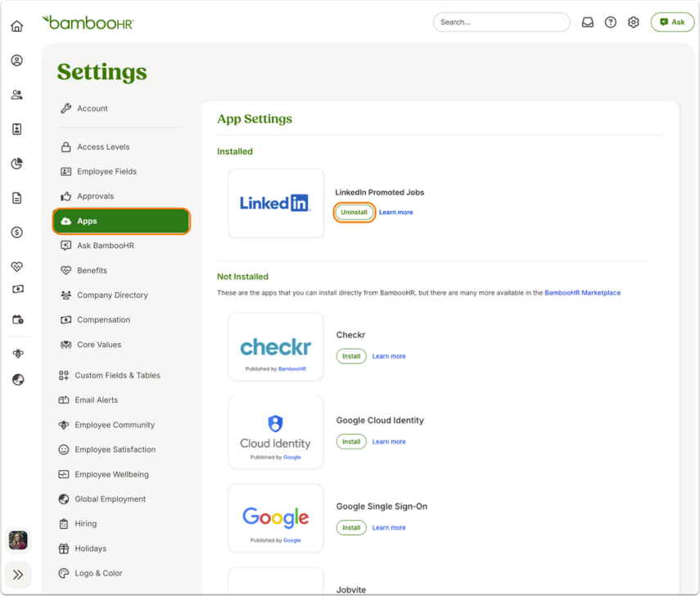700x596 pixels.
Task: Select the Apps settings item
Action: 121,221
